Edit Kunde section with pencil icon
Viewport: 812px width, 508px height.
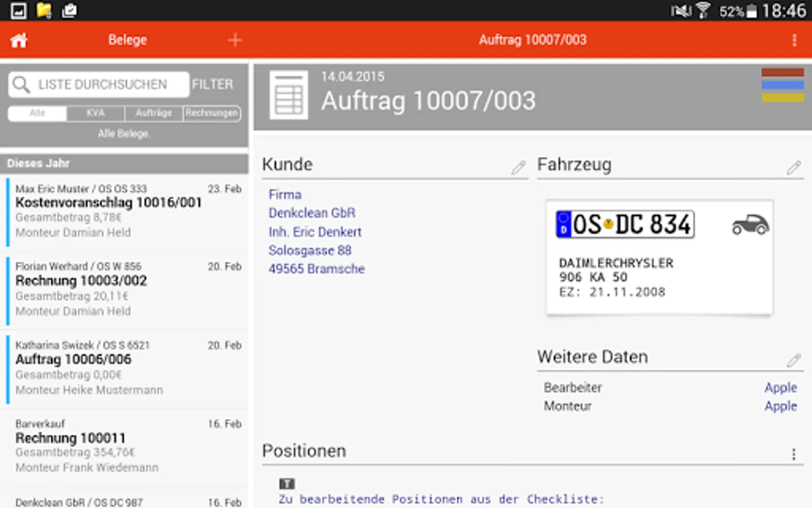click(x=518, y=167)
